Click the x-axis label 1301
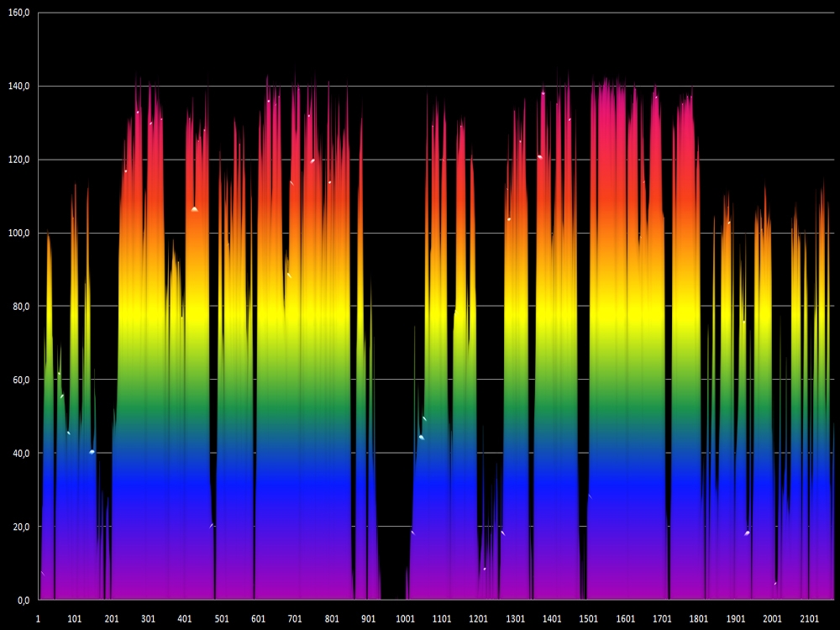The width and height of the screenshot is (840, 630). tap(516, 619)
